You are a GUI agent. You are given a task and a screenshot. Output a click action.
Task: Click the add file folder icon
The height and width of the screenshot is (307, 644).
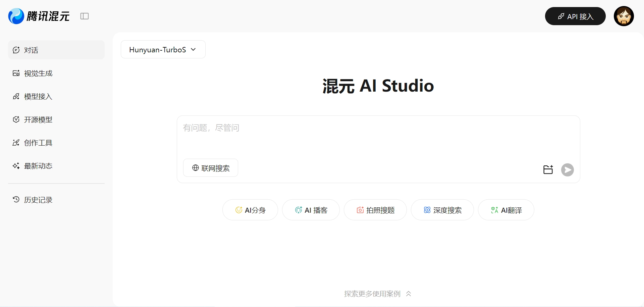[548, 170]
